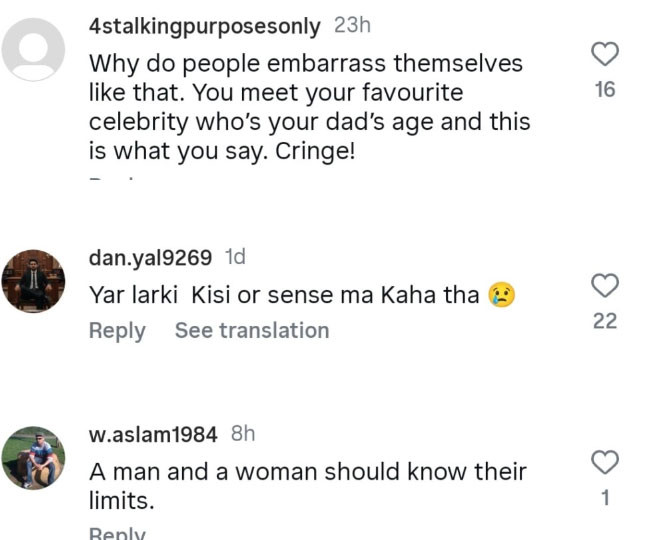Click See translation under dan.yal9269's comment

[x=251, y=330]
